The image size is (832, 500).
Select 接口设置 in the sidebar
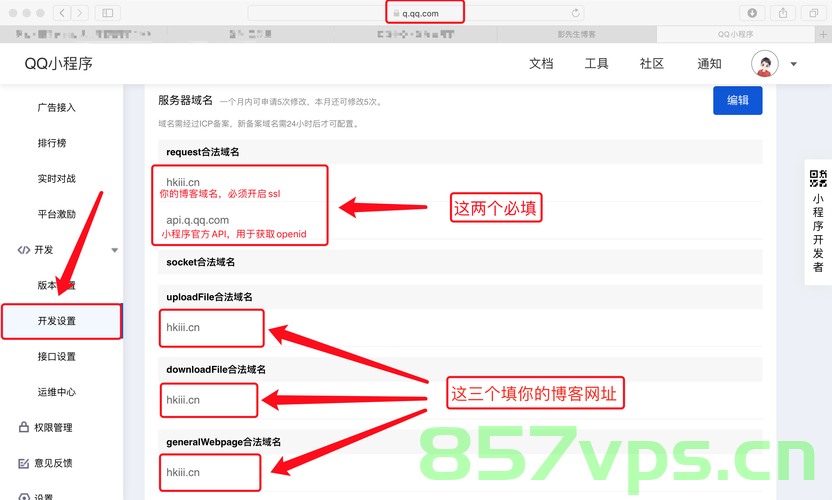(x=57, y=357)
